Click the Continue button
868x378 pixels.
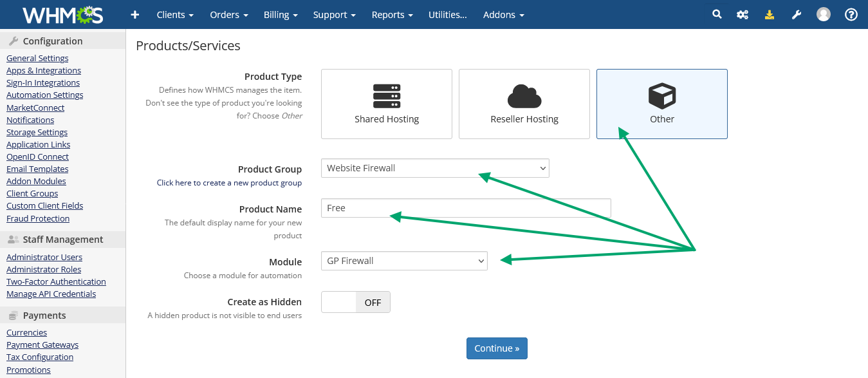coord(497,348)
